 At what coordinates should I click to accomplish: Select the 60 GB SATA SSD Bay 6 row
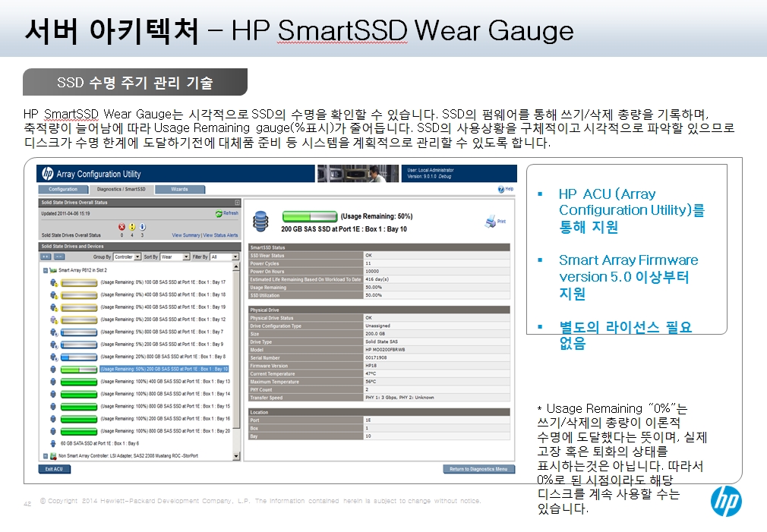[x=99, y=443]
